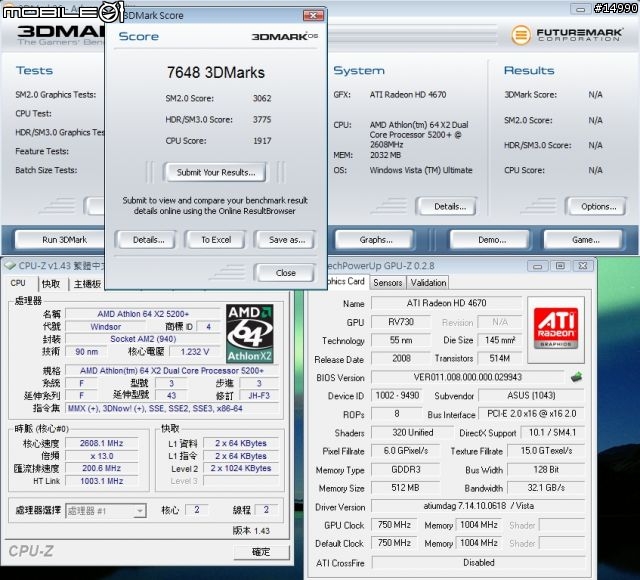This screenshot has width=640, height=580.
Task: Open the mainboard (主機板) tab in CPU-Z
Action: click(x=87, y=284)
